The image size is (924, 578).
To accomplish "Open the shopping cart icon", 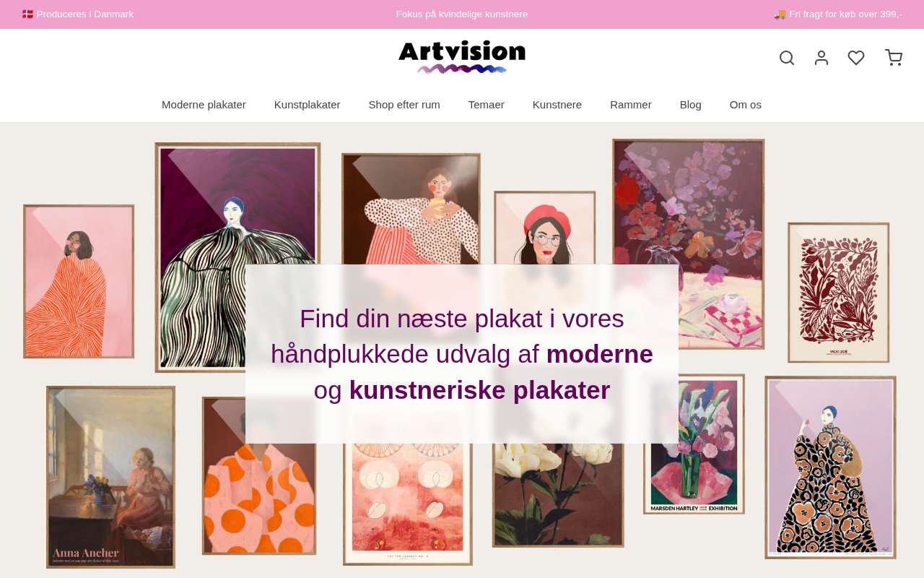I will (894, 58).
